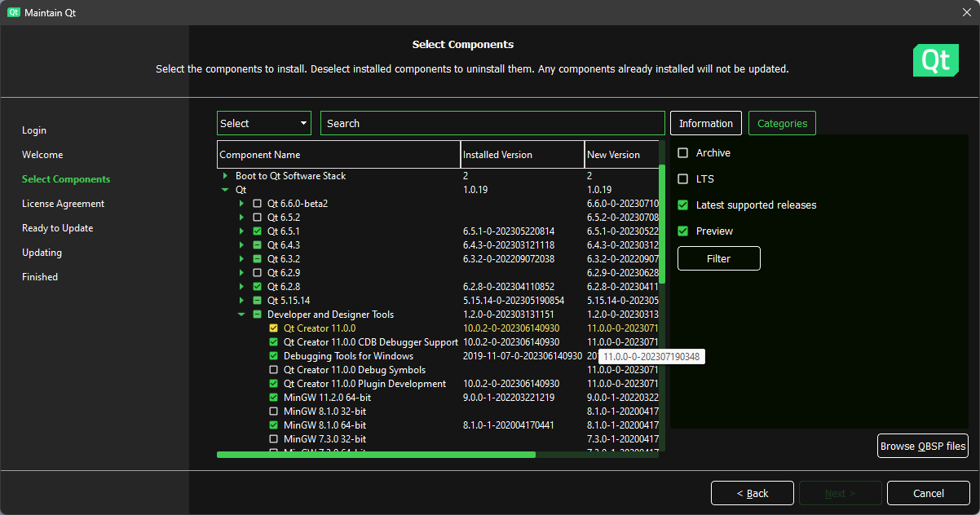This screenshot has height=515, width=980.
Task: Go to the Welcome step
Action: [42, 155]
